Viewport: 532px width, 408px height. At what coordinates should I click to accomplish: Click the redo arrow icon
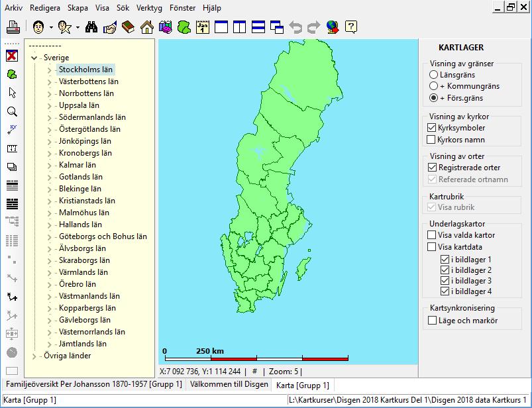coord(314,26)
